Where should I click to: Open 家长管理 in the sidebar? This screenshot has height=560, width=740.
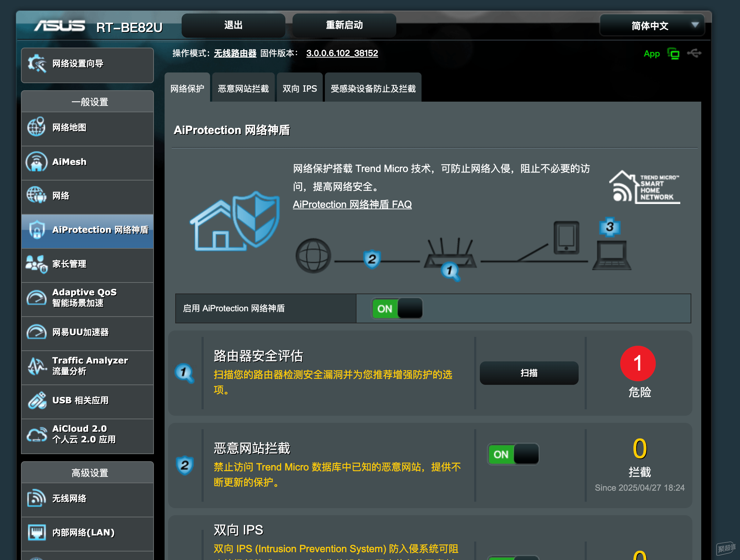(87, 265)
